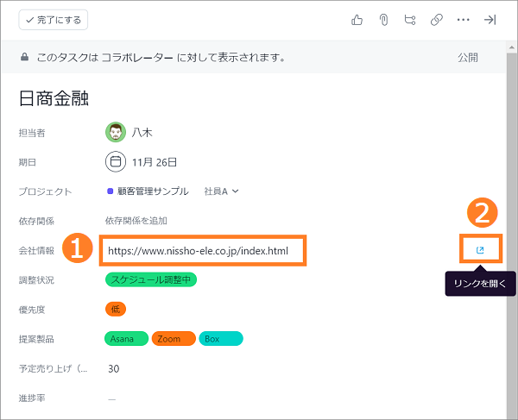
Task: Open 顧客管理サンプル project
Action: tap(148, 191)
